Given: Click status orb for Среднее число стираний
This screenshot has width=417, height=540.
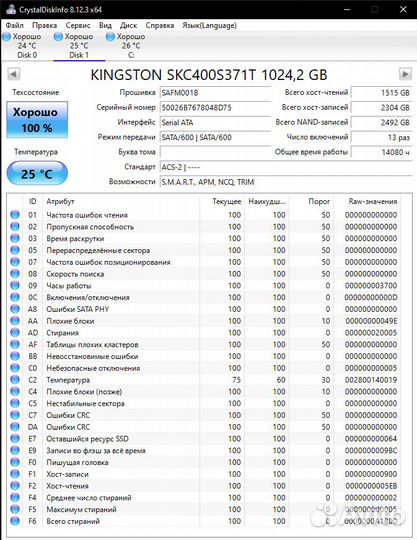Looking at the screenshot, I should pos(15,498).
